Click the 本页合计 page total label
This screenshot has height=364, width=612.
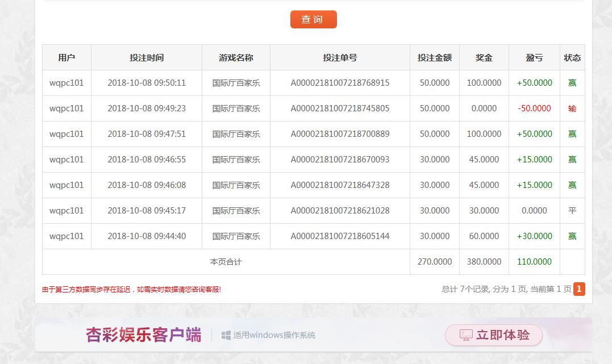click(226, 262)
